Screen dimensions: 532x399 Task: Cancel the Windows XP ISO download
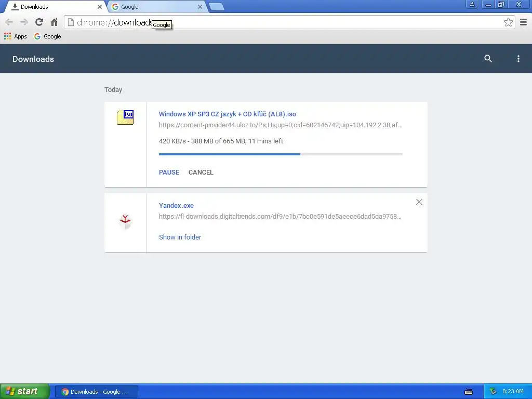coord(201,172)
